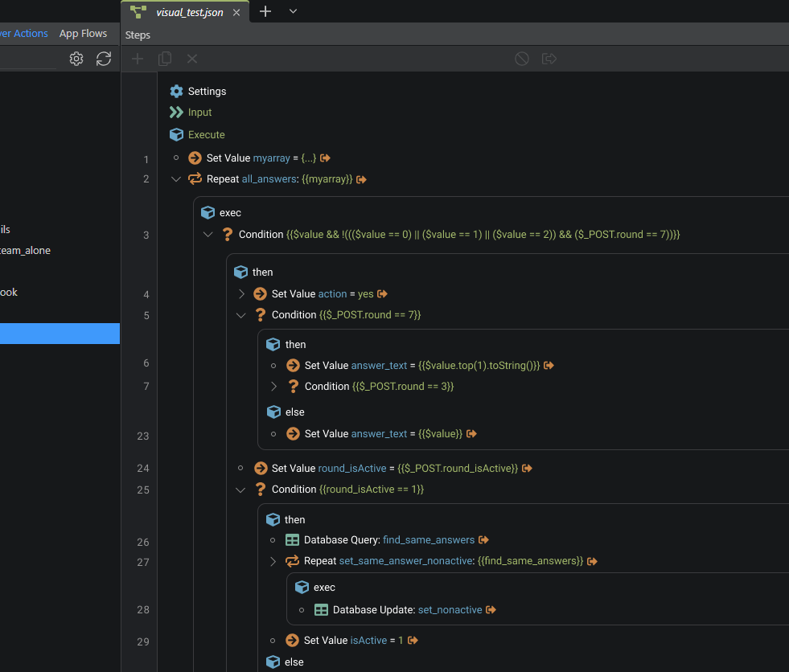789x672 pixels.
Task: Select the Input item in steps
Action: pyautogui.click(x=199, y=113)
